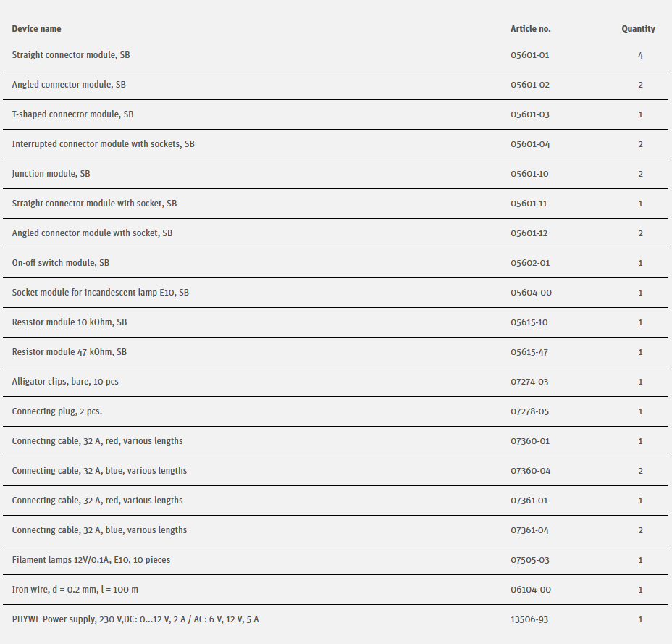Open Resistor module 47 kOhm, SB
Screen dimensions: 672x644
[x=69, y=352]
